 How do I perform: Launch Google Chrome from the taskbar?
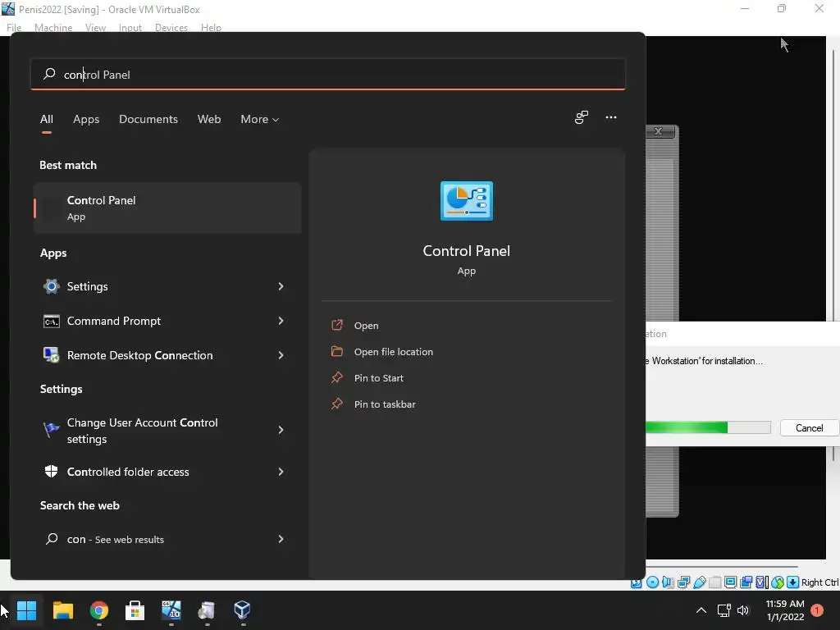99,610
